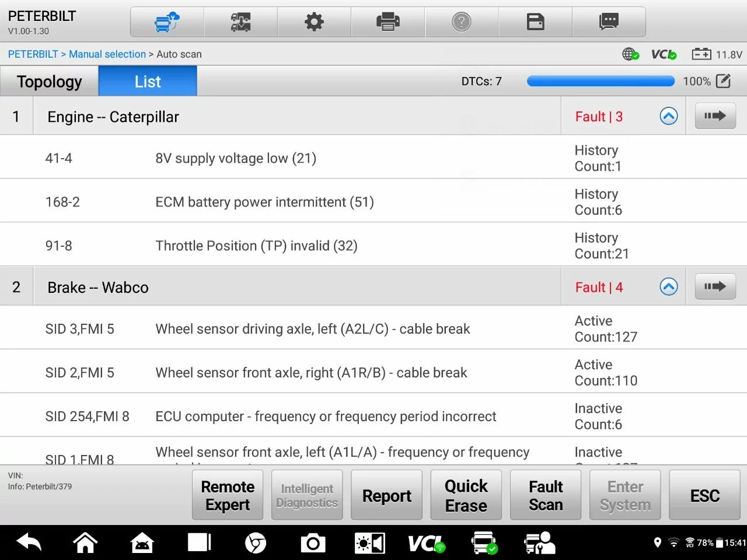Select SID 254,FMI 8 ECU computer fault
This screenshot has height=560, width=747.
point(373,416)
